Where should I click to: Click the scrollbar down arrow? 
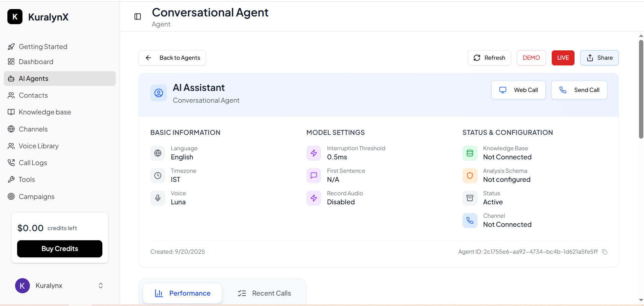(x=641, y=300)
